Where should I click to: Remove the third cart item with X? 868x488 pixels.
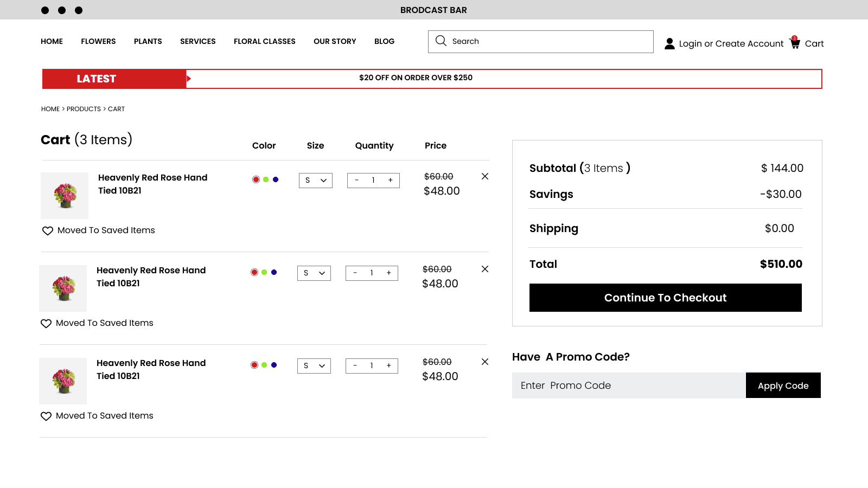(x=485, y=362)
